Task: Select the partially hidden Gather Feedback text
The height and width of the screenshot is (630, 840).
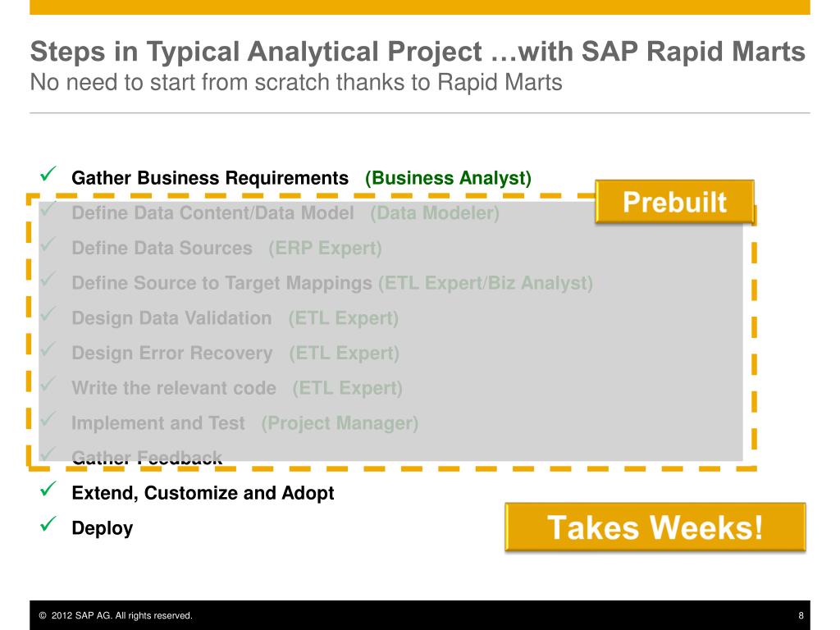Action: point(147,458)
